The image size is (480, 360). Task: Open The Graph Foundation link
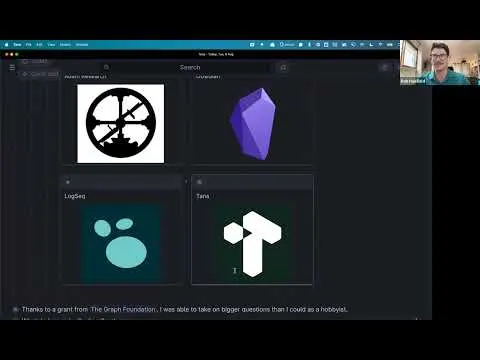coord(123,309)
